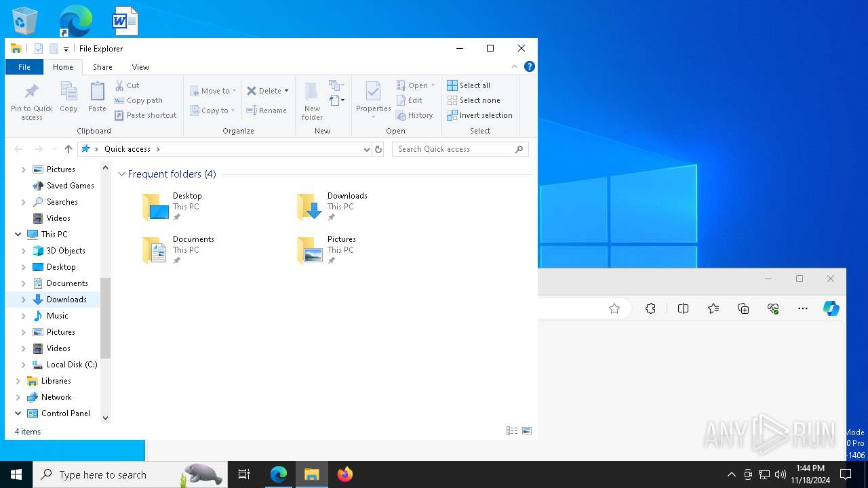Viewport: 868px width, 488px height.
Task: Open File Explorer Help icon
Action: click(530, 66)
